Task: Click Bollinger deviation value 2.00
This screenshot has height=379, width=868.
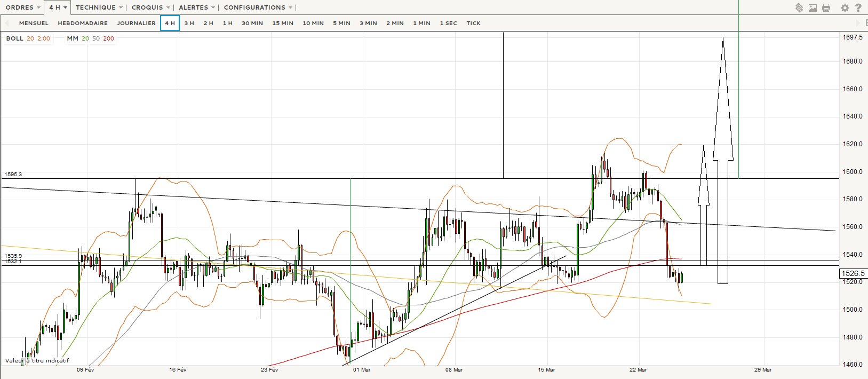Action: point(44,38)
